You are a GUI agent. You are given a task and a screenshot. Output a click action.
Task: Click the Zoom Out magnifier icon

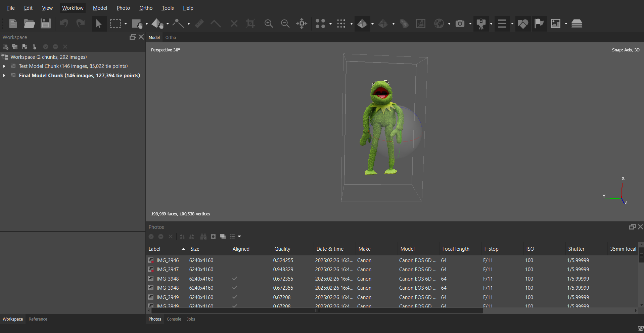point(285,24)
